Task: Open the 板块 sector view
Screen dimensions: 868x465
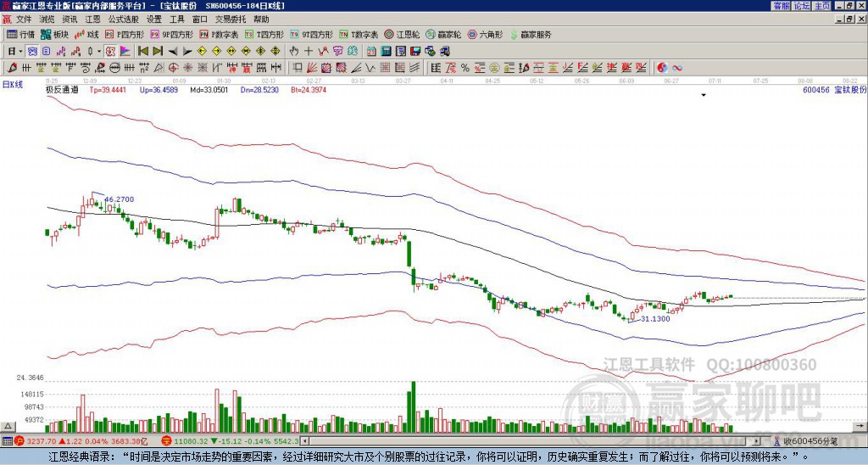Action: tap(54, 34)
